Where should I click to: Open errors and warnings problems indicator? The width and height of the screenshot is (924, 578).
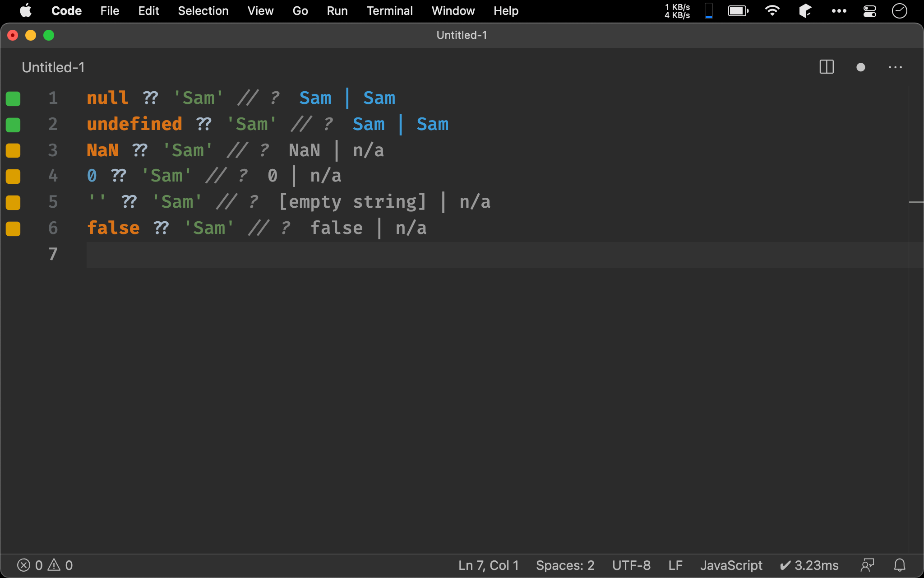(x=45, y=565)
